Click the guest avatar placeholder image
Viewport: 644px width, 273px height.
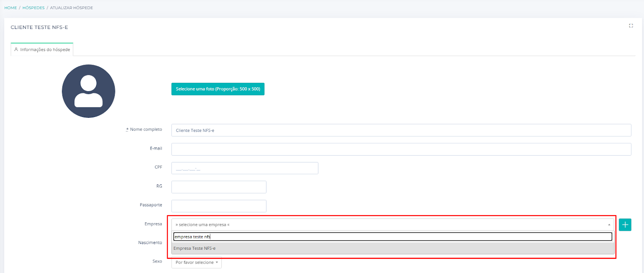pos(89,91)
